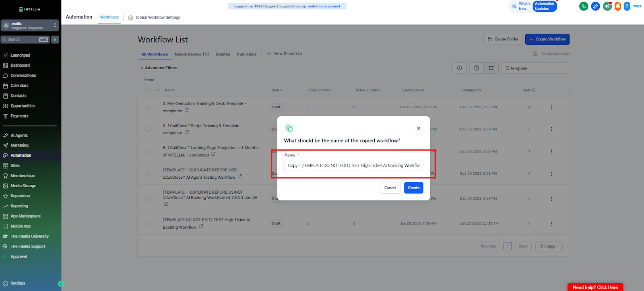The width and height of the screenshot is (644, 291).
Task: Open three-dot menu for Script Training & Template row
Action: point(551,129)
